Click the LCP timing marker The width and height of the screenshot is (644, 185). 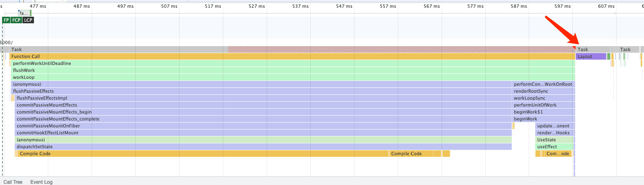28,20
